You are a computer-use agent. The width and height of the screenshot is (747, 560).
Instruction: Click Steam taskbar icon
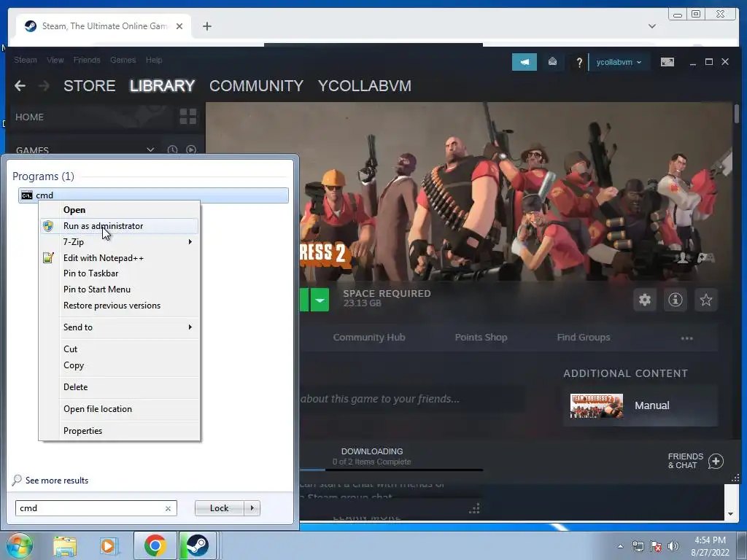[197, 545]
